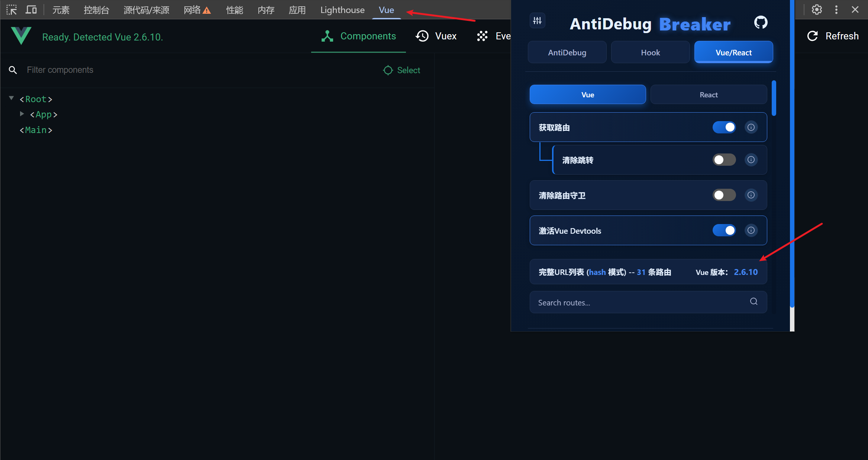The height and width of the screenshot is (460, 868).
Task: Show info for 激活Vue Devtools
Action: (751, 230)
